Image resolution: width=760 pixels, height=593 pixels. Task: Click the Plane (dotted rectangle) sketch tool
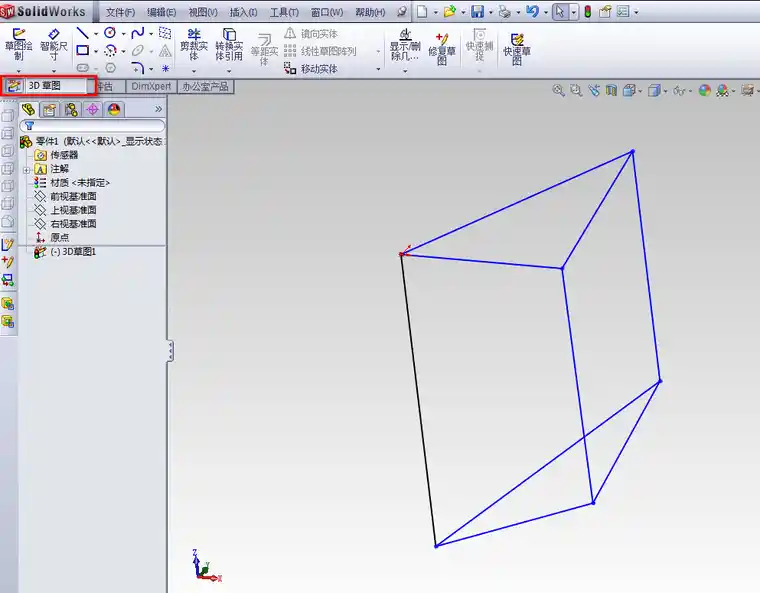point(165,33)
